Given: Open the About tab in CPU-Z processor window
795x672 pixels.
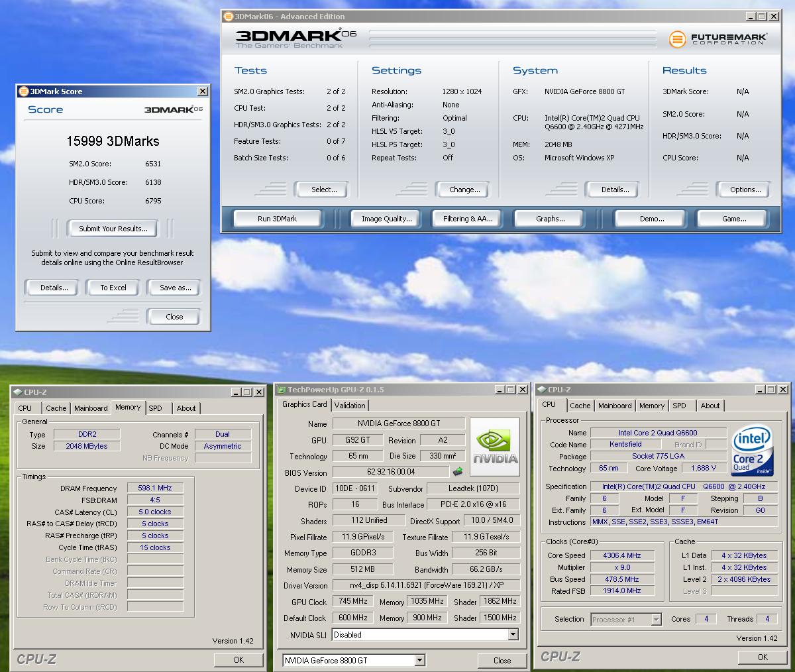Looking at the screenshot, I should 710,406.
